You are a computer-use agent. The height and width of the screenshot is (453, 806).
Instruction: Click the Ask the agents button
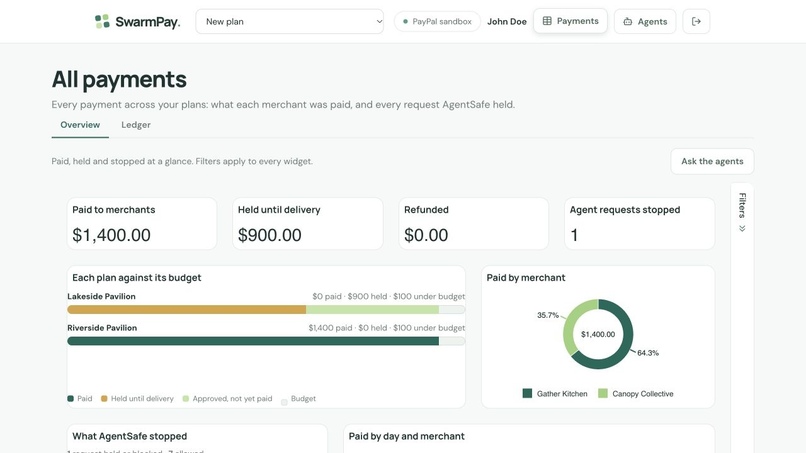click(x=712, y=161)
